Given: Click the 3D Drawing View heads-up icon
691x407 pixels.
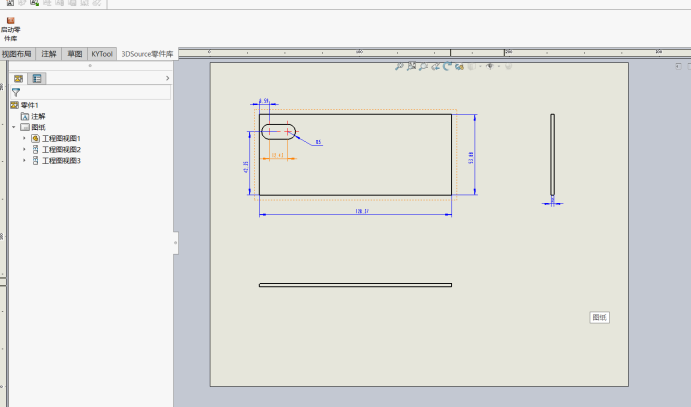Looking at the screenshot, I should [x=459, y=67].
